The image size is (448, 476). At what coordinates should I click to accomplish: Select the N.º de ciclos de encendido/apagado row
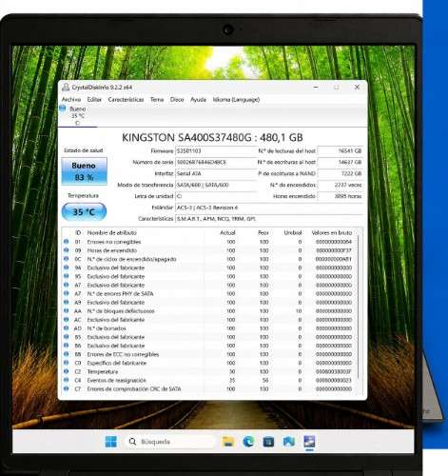click(x=209, y=259)
